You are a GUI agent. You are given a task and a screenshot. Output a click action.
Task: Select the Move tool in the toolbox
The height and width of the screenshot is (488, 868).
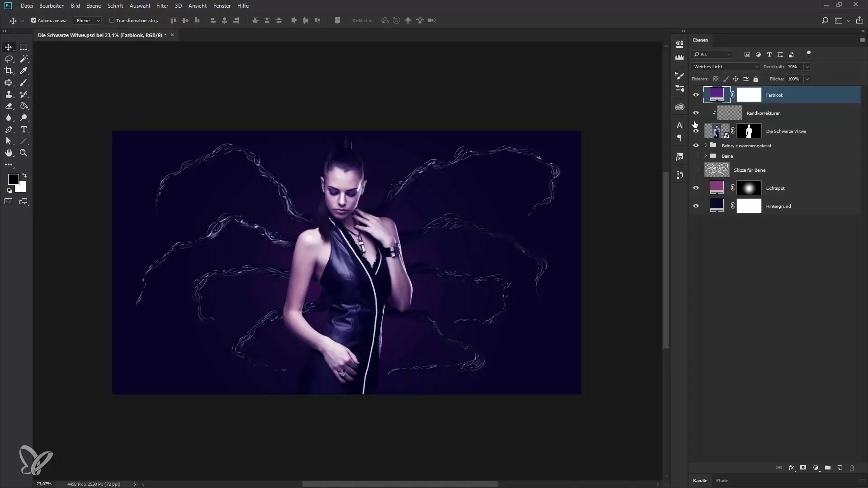click(x=9, y=47)
